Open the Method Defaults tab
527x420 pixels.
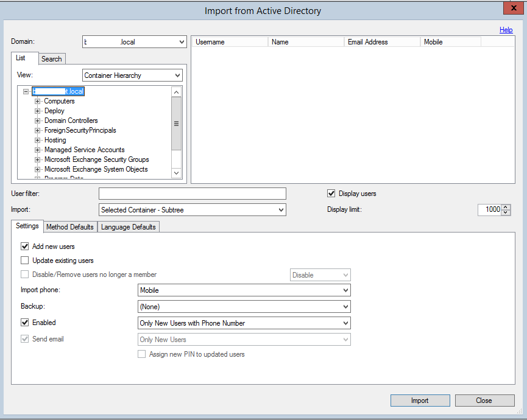pyautogui.click(x=70, y=227)
